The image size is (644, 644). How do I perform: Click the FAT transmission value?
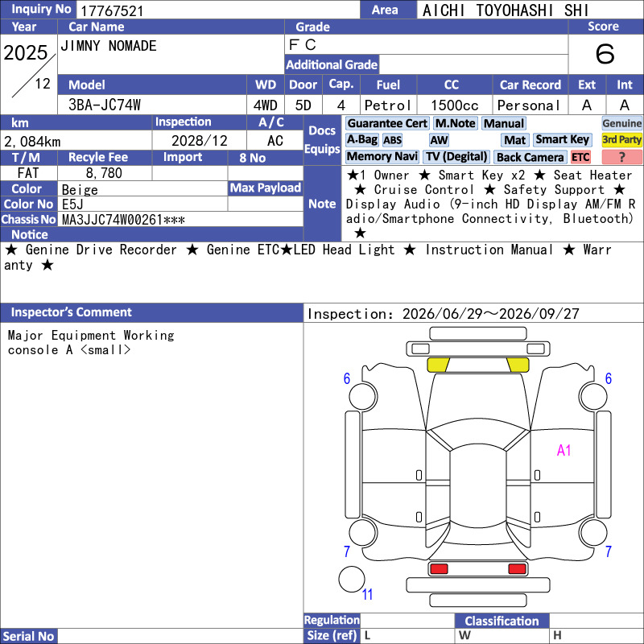pos(28,173)
